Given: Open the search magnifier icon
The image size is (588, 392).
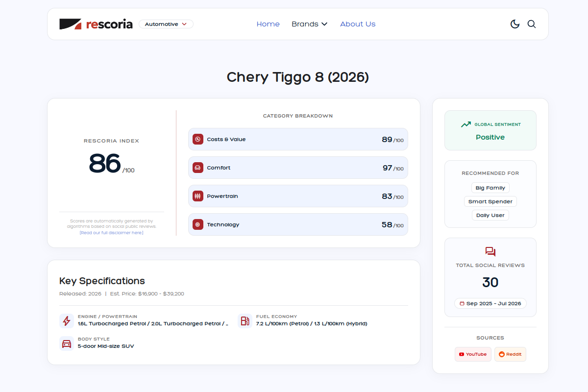Looking at the screenshot, I should click(x=532, y=24).
